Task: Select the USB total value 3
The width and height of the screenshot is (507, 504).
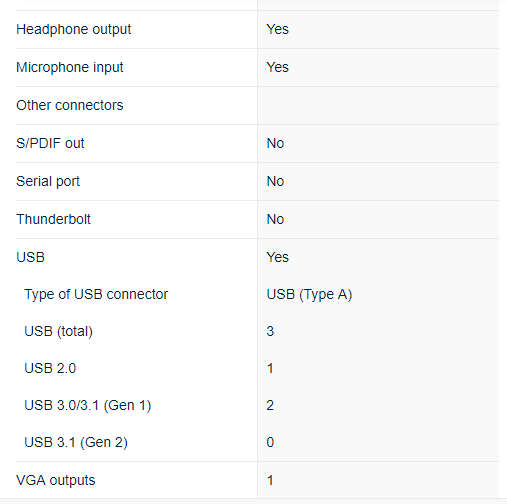Action: click(x=270, y=331)
